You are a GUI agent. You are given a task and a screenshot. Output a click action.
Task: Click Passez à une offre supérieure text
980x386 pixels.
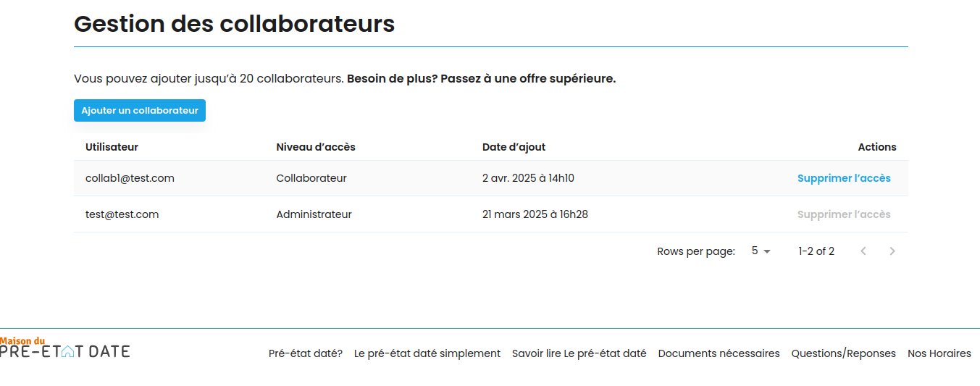528,78
